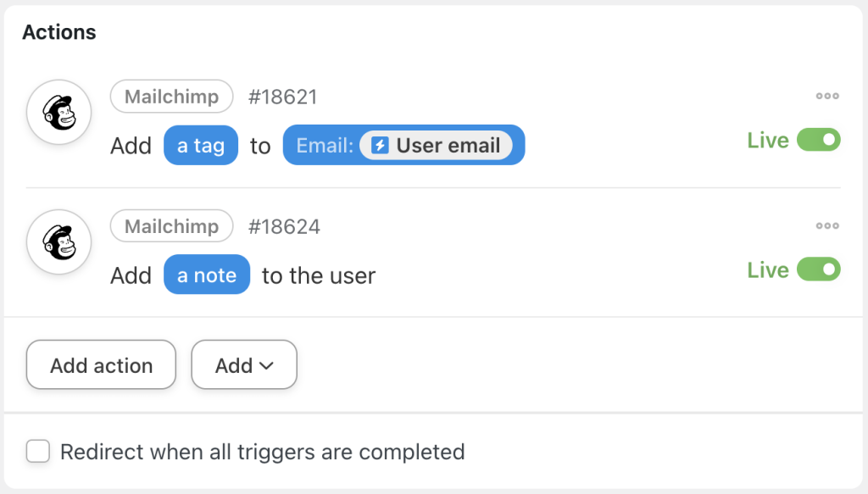Viewport: 868px width, 494px height.
Task: Select the Live label on the first action
Action: click(766, 140)
